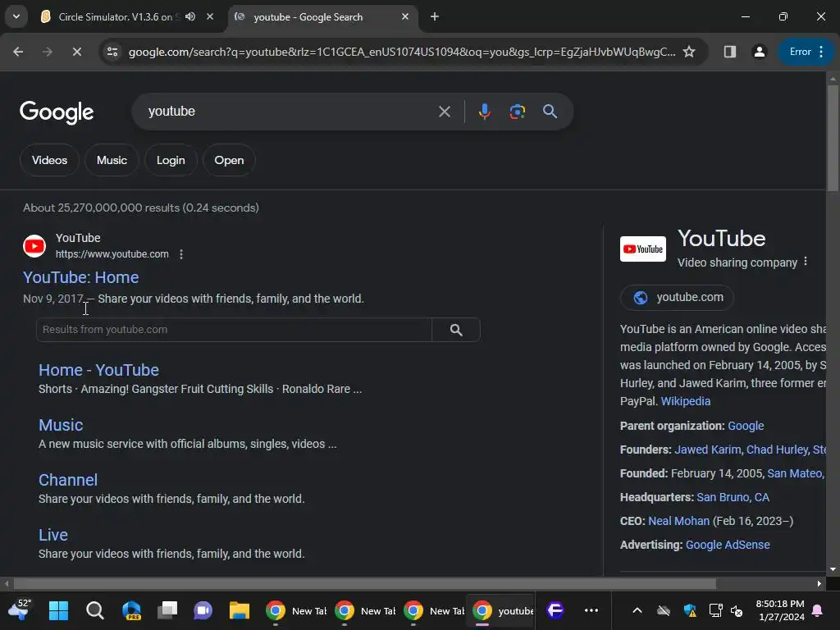Image resolution: width=840 pixels, height=630 pixels.
Task: Click the vertical scrollbar thumb
Action: coord(833,138)
